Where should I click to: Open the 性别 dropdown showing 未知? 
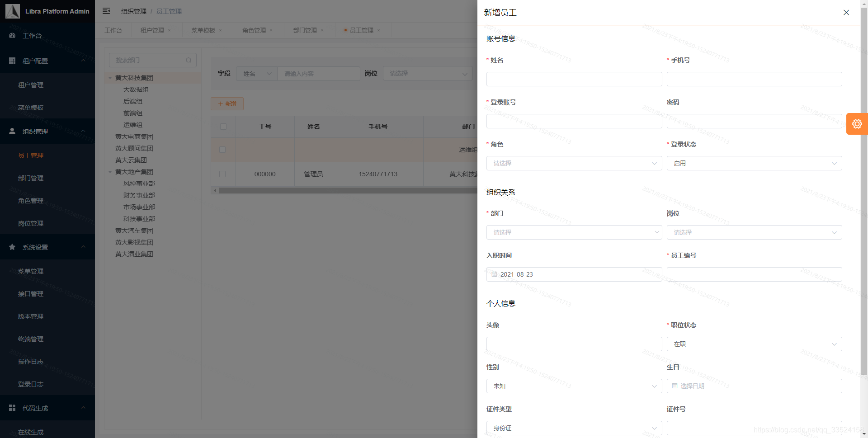(x=573, y=386)
